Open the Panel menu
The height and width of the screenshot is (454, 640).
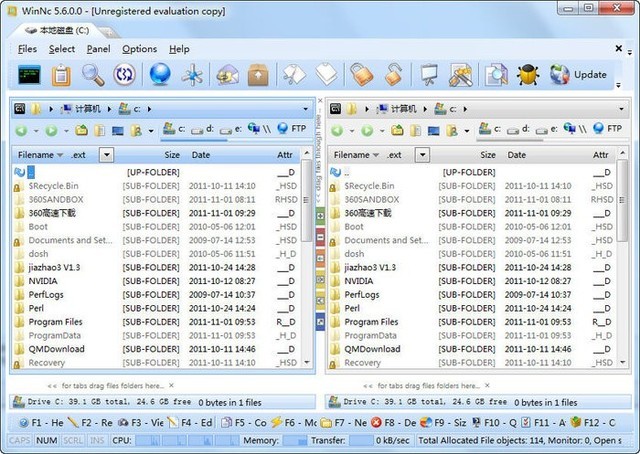[x=98, y=49]
